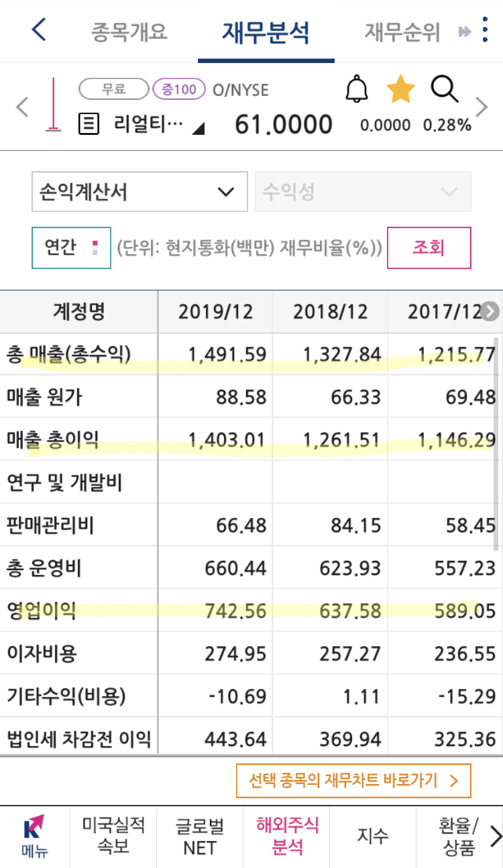This screenshot has width=503, height=868.
Task: Open price alert bell icon
Action: coord(357,89)
